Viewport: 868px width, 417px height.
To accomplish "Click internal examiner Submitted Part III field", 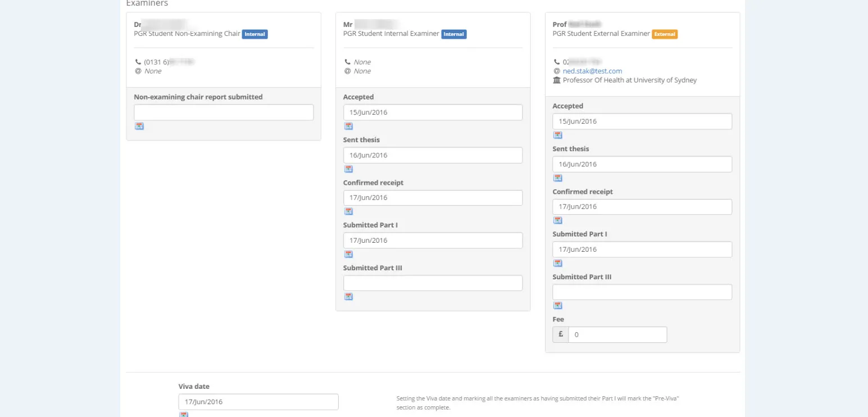I will pyautogui.click(x=433, y=283).
